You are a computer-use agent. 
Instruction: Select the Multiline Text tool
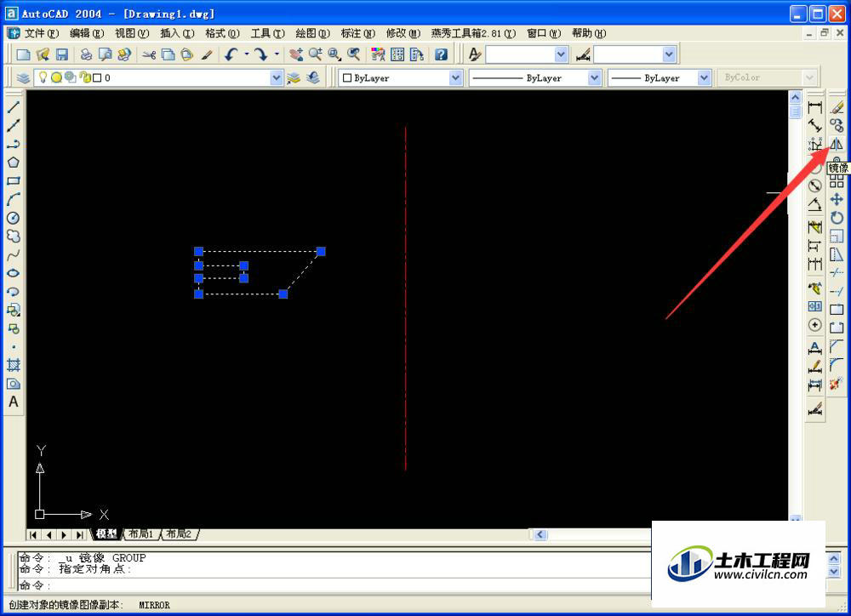coord(14,402)
